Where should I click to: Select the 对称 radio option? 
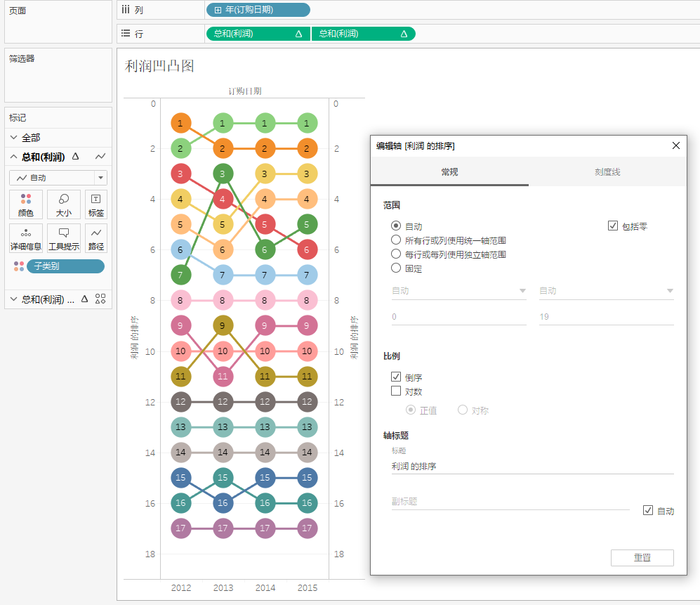463,410
